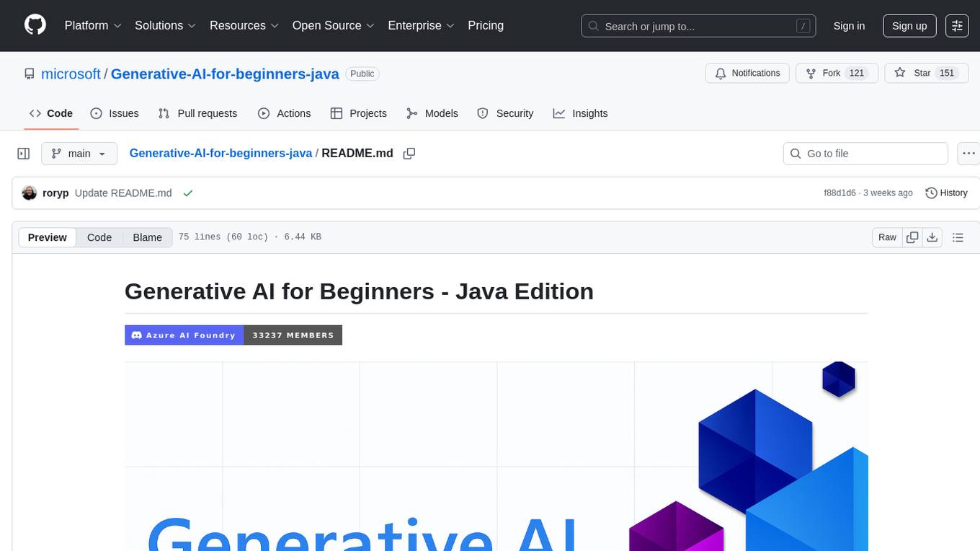Open the GitHub home logo
Viewport: 980px width, 551px height.
point(35,25)
